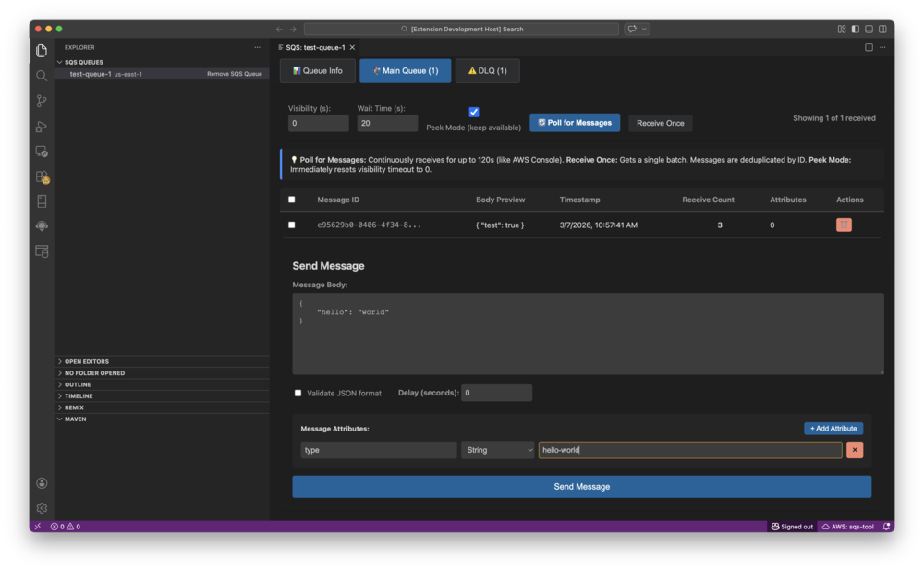
Task: Expand the REMIX section
Action: 74,407
